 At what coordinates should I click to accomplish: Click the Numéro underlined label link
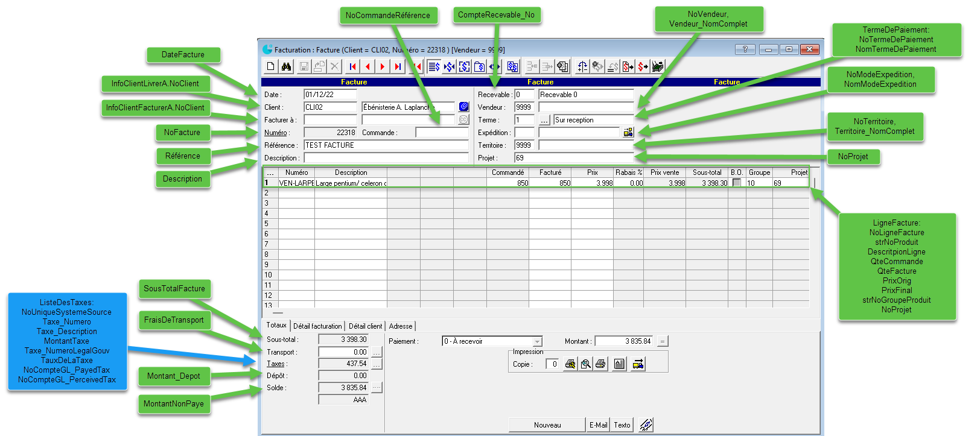pyautogui.click(x=275, y=133)
